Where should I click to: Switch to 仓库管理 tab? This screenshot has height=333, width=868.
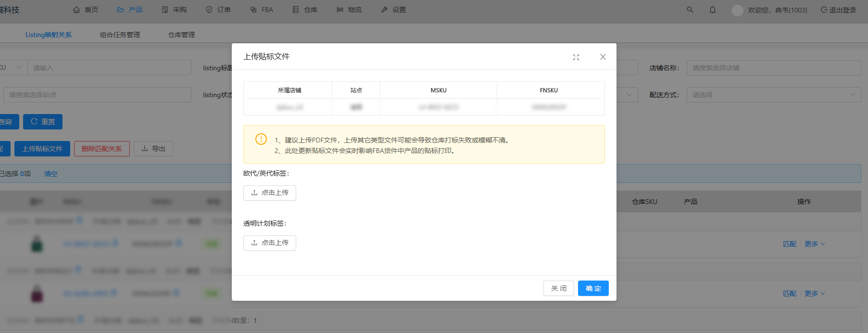pos(181,35)
